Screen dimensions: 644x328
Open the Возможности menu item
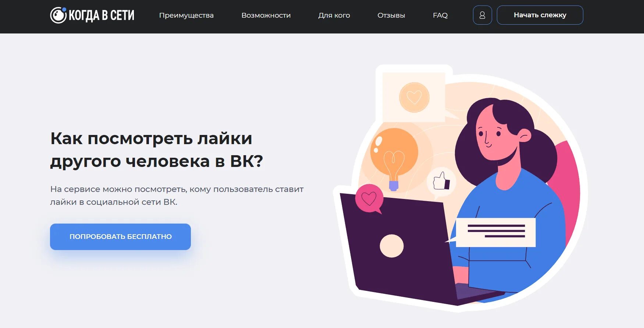click(266, 15)
